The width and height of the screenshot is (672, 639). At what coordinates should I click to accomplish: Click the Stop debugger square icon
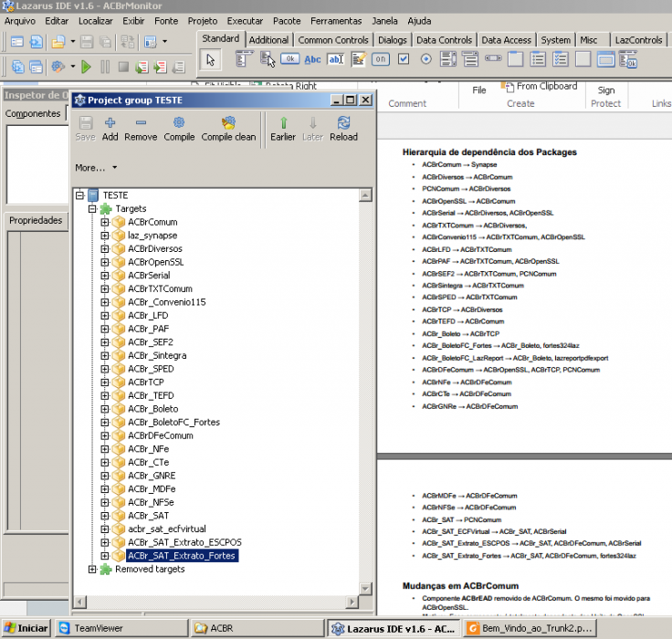tap(123, 67)
